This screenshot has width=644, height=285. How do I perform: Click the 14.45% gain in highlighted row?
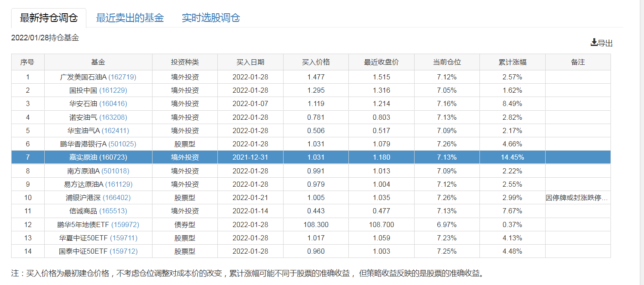tap(513, 158)
